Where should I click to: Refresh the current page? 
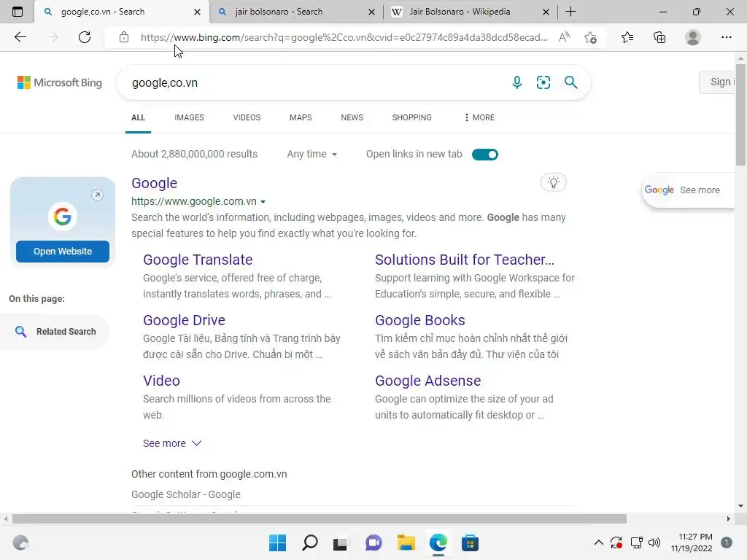click(x=85, y=37)
